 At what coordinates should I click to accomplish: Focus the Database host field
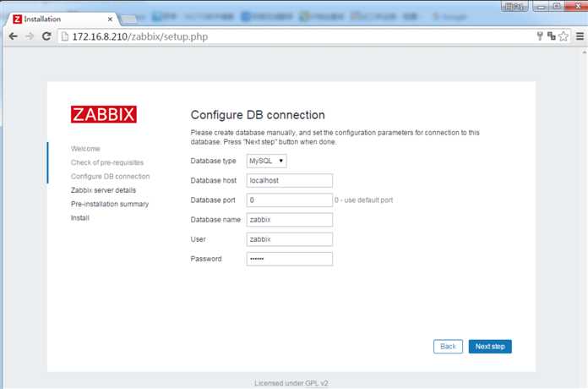290,181
